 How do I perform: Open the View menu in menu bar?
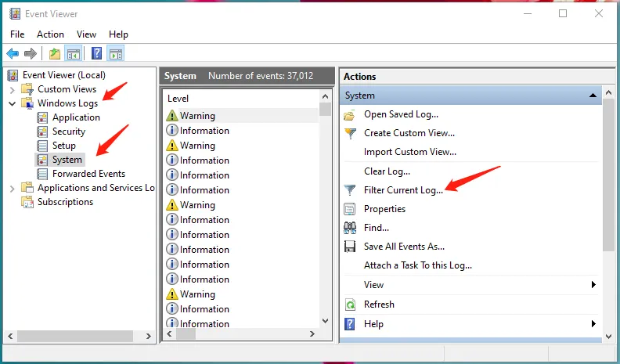coord(86,34)
